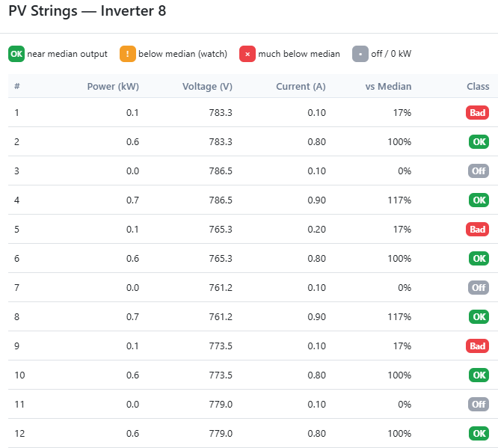The height and width of the screenshot is (448, 498).
Task: Click the Class column header
Action: (x=478, y=86)
